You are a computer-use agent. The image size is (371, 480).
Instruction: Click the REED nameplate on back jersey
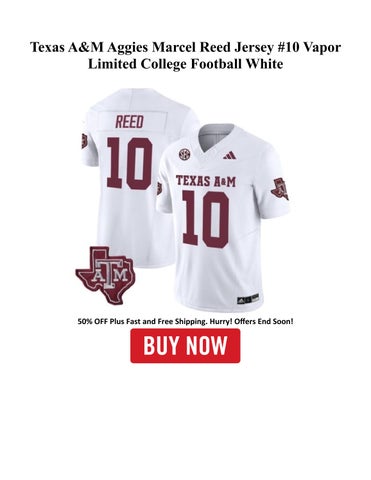point(129,122)
